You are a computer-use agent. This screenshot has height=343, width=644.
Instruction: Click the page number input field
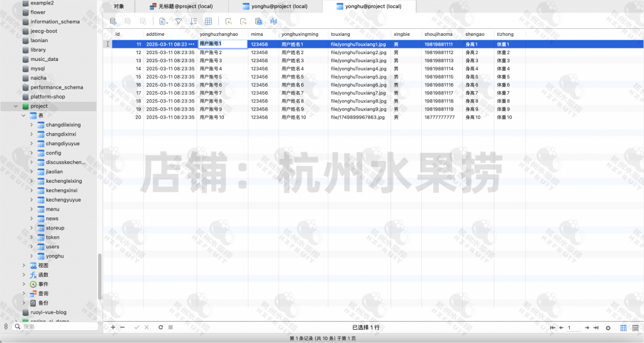coord(574,328)
